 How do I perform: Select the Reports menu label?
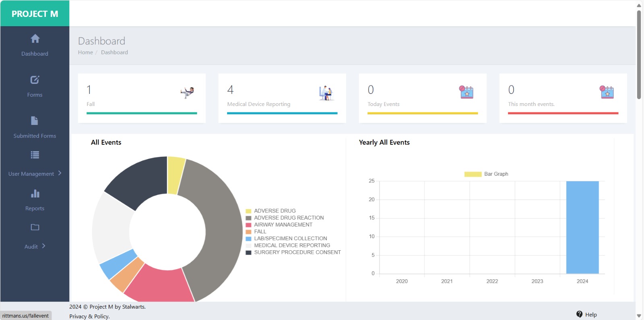pyautogui.click(x=35, y=208)
